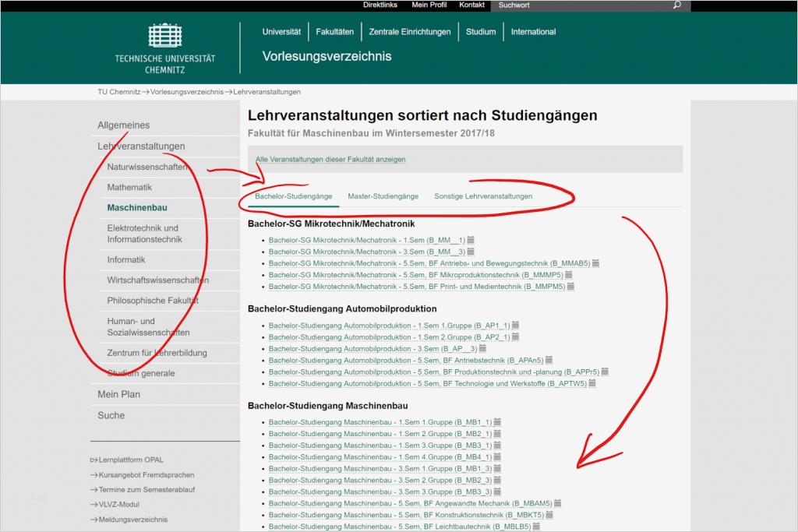Open the Fakultäten navigation menu
The height and width of the screenshot is (532, 798).
335,31
